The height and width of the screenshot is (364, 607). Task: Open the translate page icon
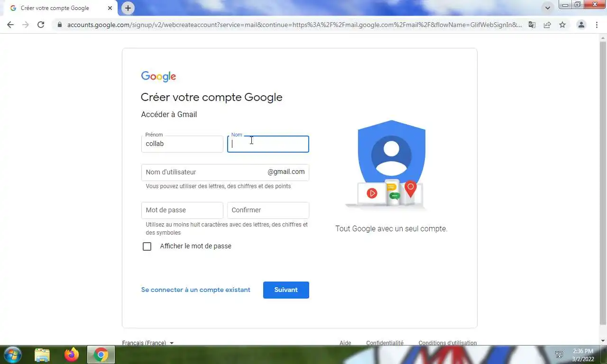[x=532, y=25]
